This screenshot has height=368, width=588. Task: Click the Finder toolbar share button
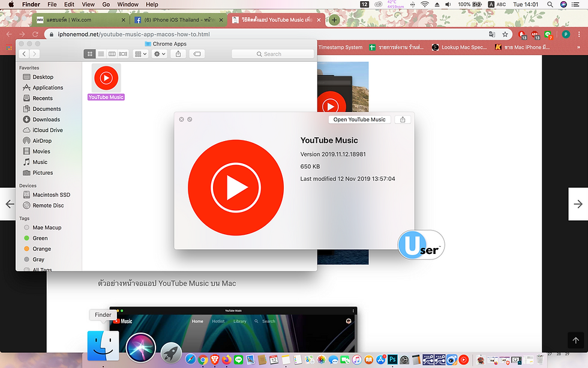(178, 54)
